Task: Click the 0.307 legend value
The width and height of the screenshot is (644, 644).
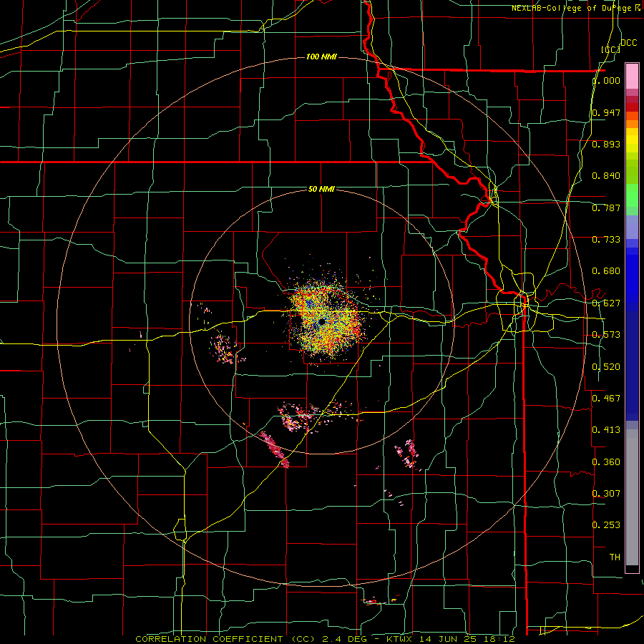Action: pyautogui.click(x=606, y=493)
